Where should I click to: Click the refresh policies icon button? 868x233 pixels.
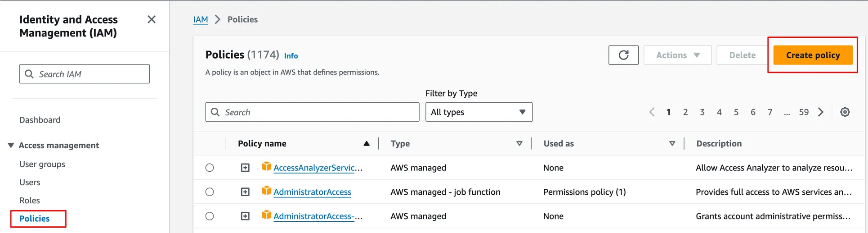[623, 55]
